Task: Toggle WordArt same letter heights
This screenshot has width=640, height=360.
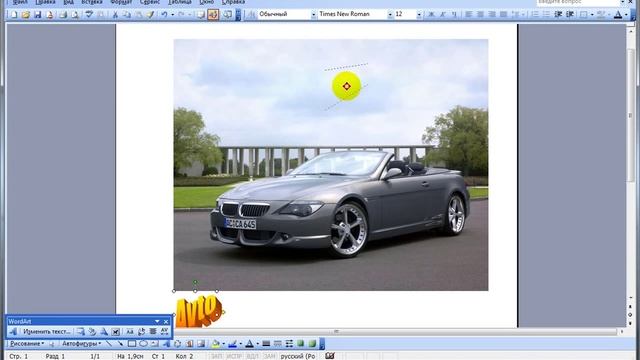Action: (x=130, y=331)
